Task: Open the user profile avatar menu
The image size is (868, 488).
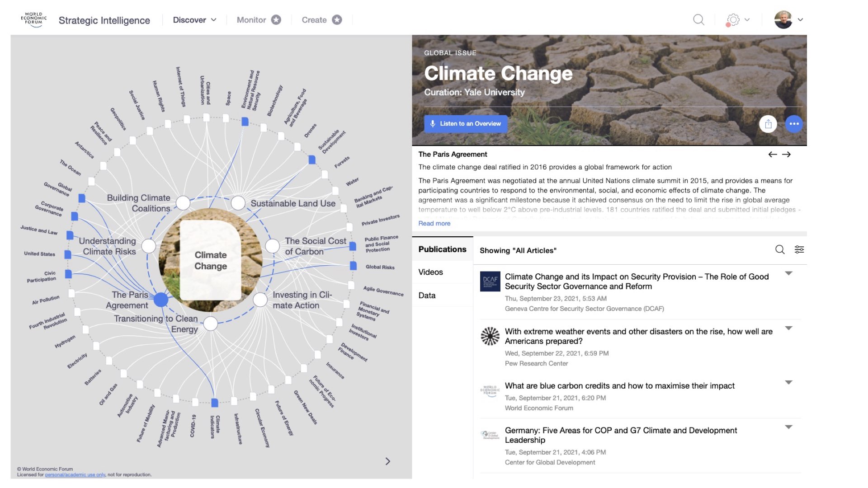Action: click(x=783, y=20)
